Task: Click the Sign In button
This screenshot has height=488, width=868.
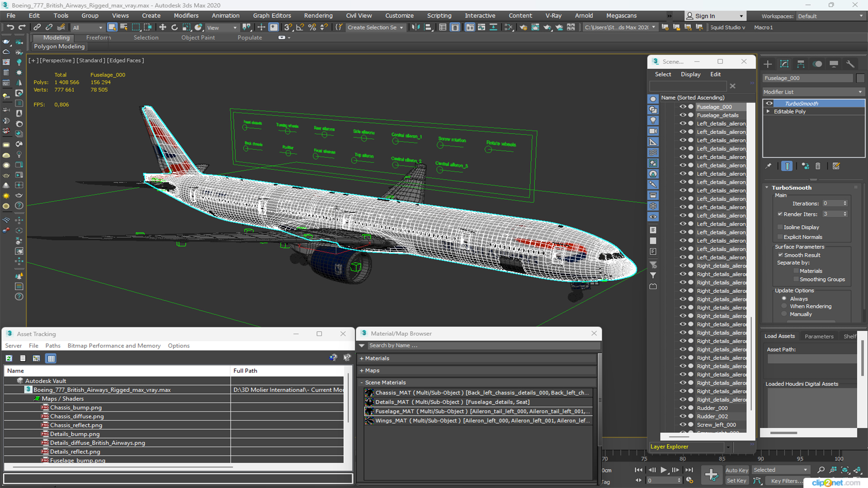Action: pyautogui.click(x=714, y=16)
